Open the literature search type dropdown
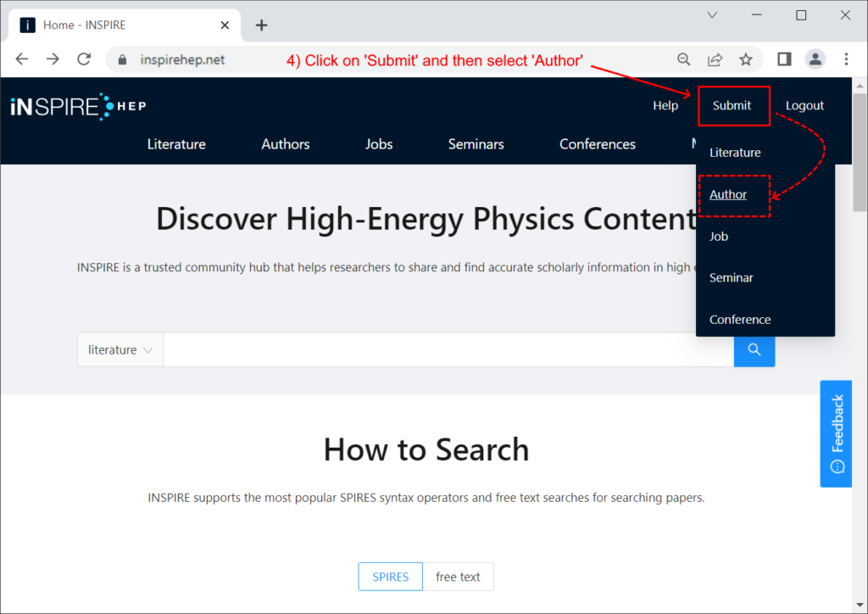 (x=120, y=349)
